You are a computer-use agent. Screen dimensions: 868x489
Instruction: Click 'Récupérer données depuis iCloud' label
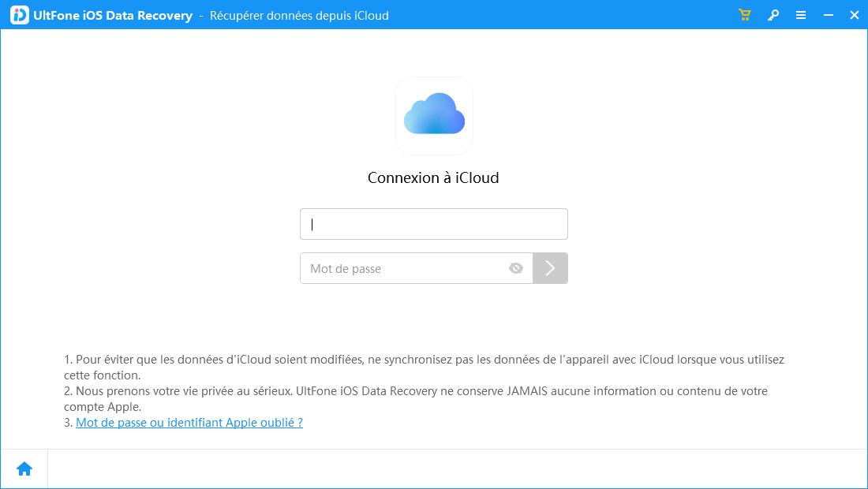298,15
